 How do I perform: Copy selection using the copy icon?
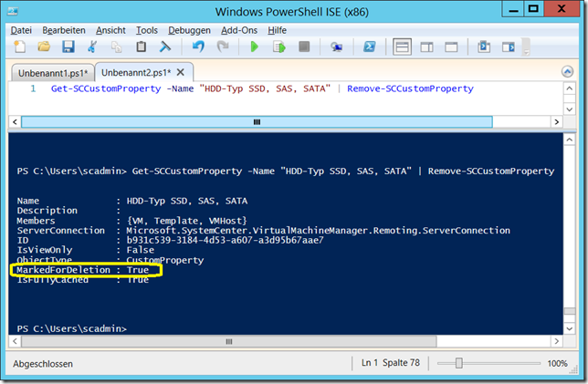(x=117, y=47)
